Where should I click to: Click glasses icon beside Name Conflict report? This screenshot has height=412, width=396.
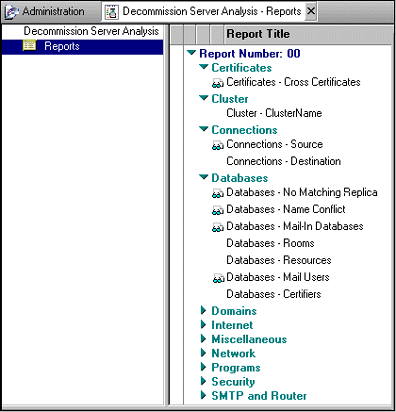click(x=218, y=210)
